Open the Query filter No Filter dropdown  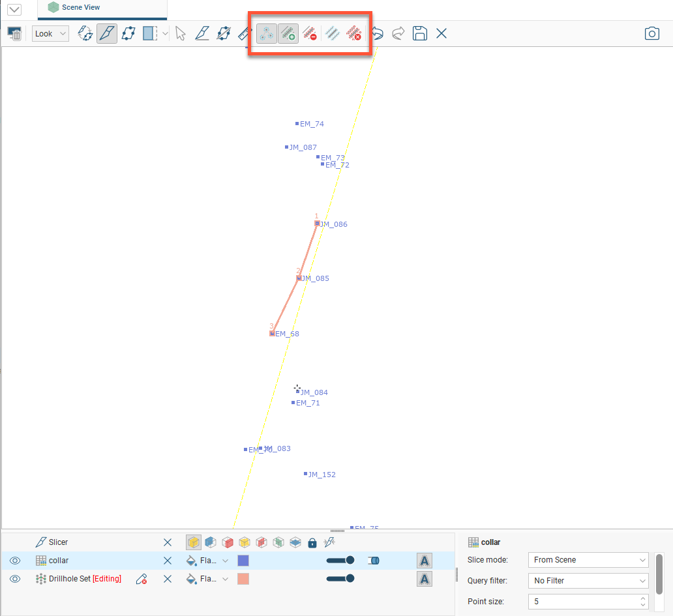(588, 580)
